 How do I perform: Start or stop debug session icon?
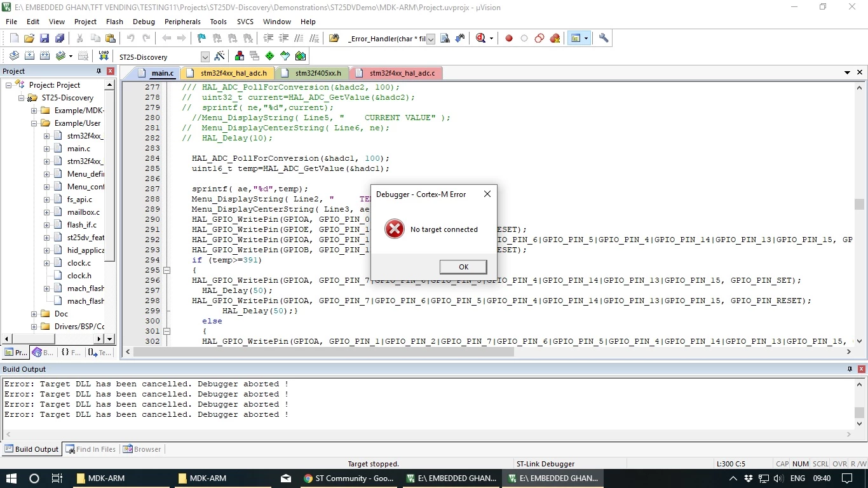click(x=481, y=38)
